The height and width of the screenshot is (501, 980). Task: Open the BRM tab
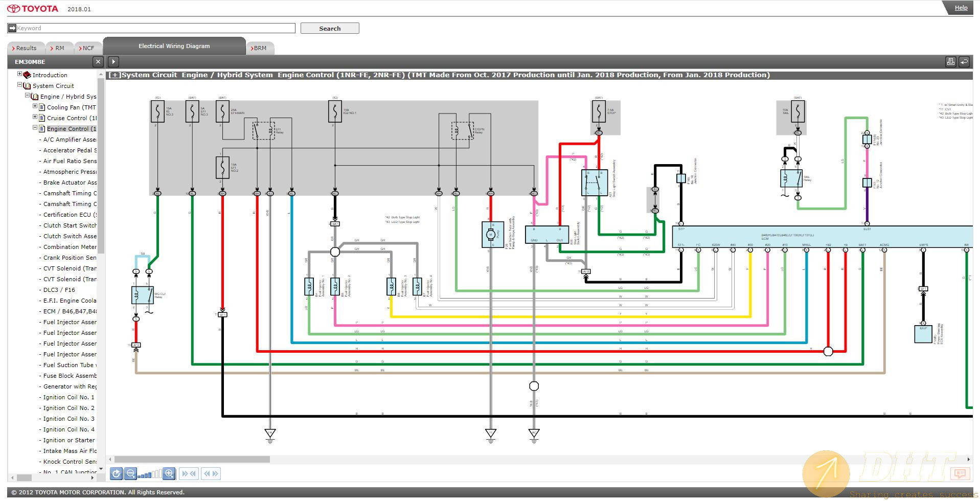tap(260, 48)
